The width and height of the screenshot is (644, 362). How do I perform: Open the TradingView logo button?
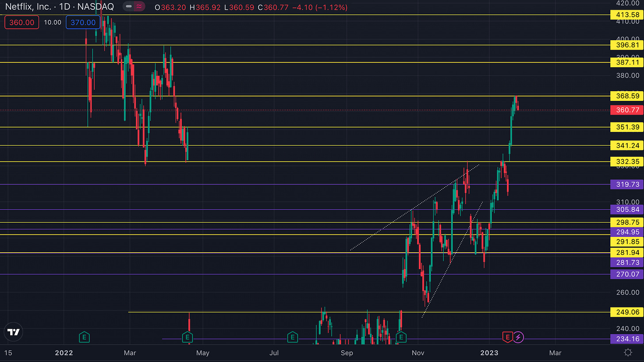click(x=13, y=332)
